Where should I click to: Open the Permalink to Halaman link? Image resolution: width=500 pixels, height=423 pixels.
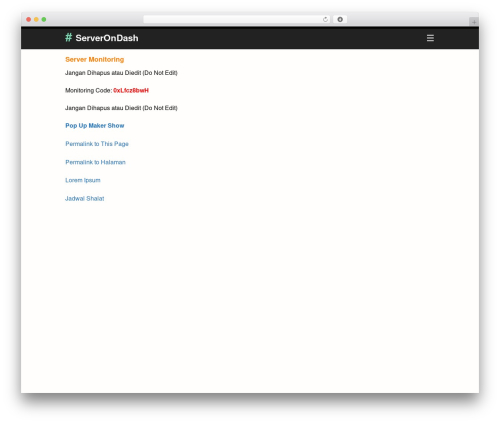(95, 162)
